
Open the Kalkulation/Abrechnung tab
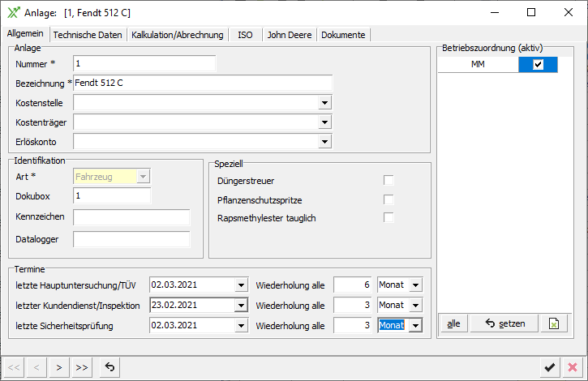coord(178,35)
